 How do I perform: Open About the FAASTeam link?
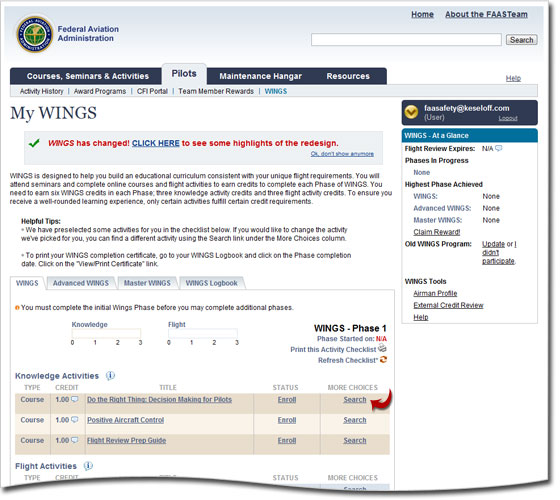(x=486, y=14)
